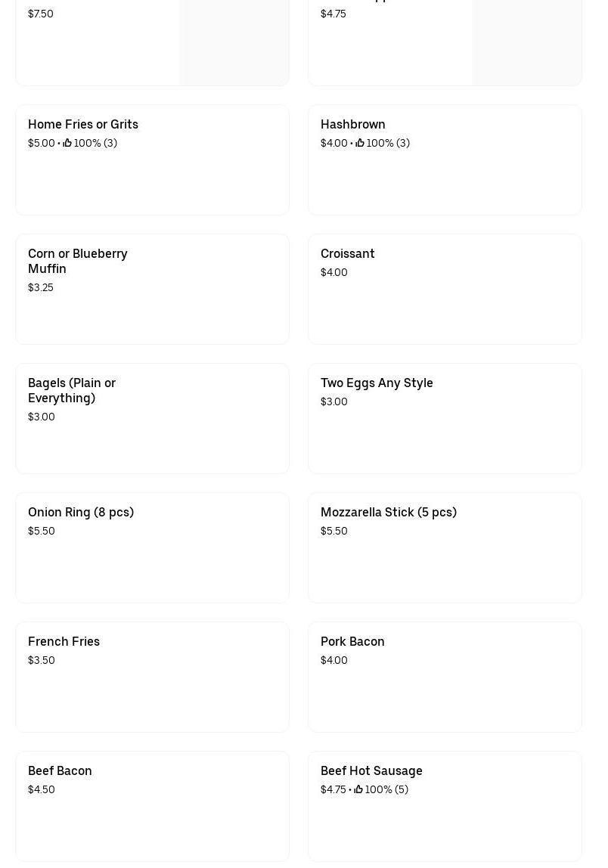Open the Onion Ring (8 pcs) title
Image resolution: width=608 pixels, height=868 pixels.
tap(81, 512)
